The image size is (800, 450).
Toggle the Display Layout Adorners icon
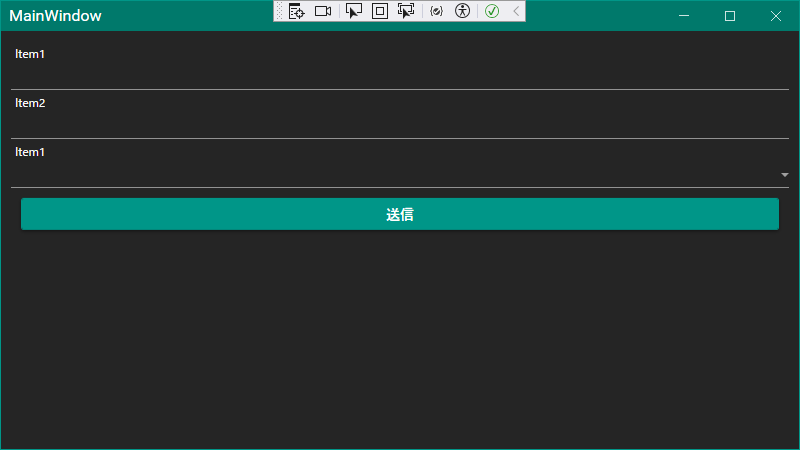tap(380, 11)
